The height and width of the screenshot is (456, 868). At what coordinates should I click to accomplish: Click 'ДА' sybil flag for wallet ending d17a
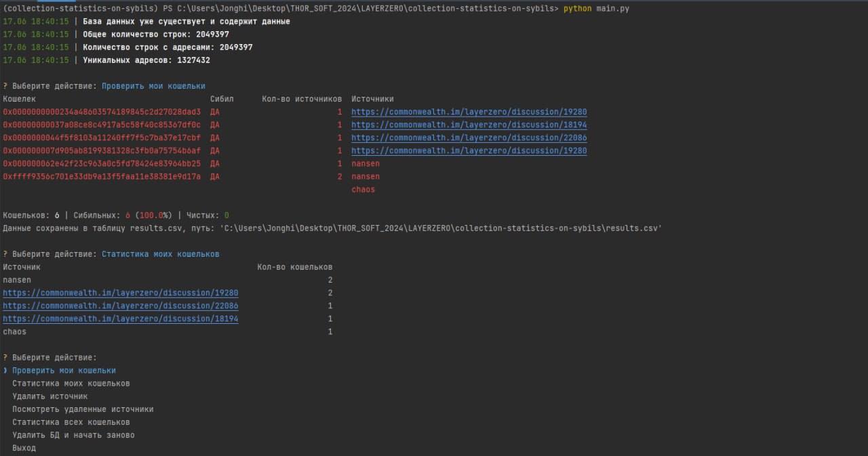pyautogui.click(x=215, y=176)
